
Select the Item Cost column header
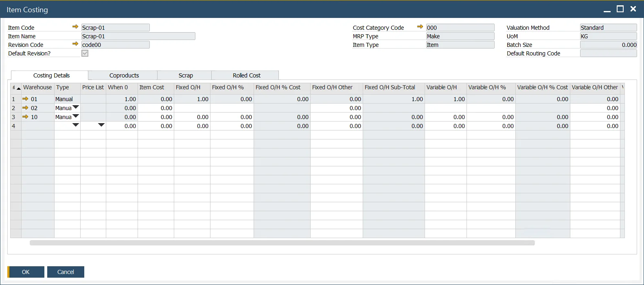(152, 87)
